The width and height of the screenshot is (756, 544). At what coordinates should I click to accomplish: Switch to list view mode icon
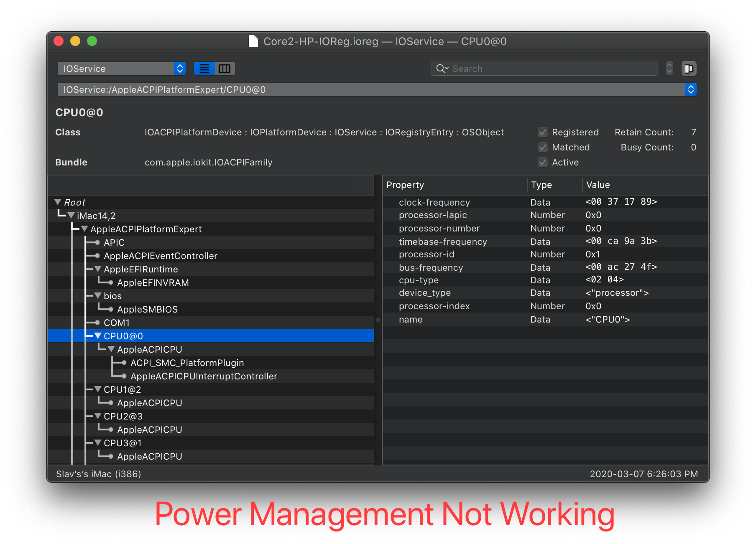(x=204, y=69)
